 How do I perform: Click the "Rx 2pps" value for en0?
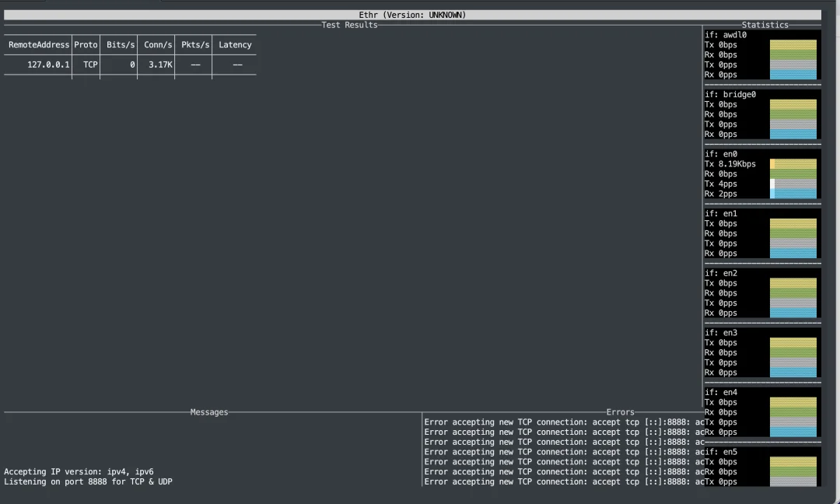tap(720, 194)
